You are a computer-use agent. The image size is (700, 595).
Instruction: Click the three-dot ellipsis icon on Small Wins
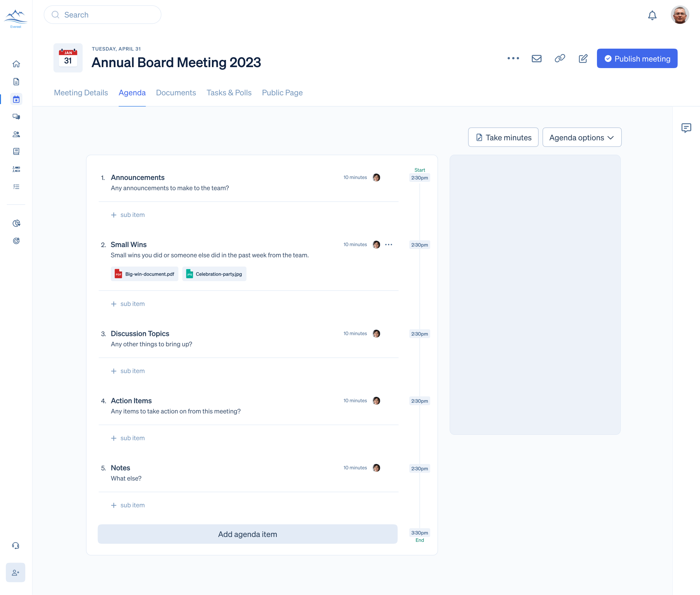(x=389, y=244)
